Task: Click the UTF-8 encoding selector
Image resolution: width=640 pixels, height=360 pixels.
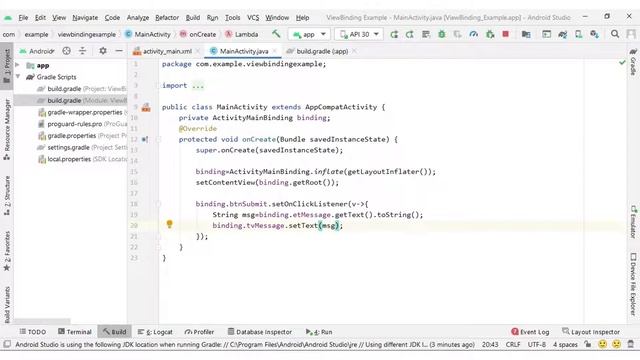Action: (x=537, y=344)
